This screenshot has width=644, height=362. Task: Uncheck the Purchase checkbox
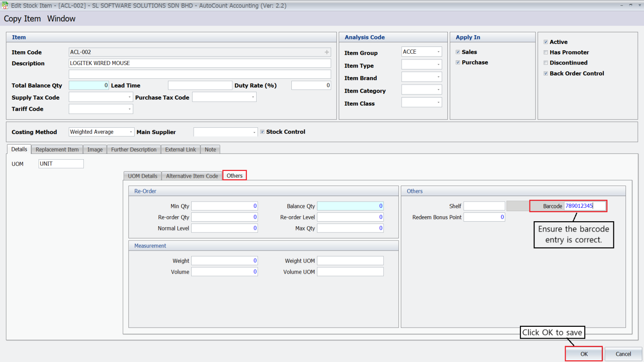pos(457,62)
